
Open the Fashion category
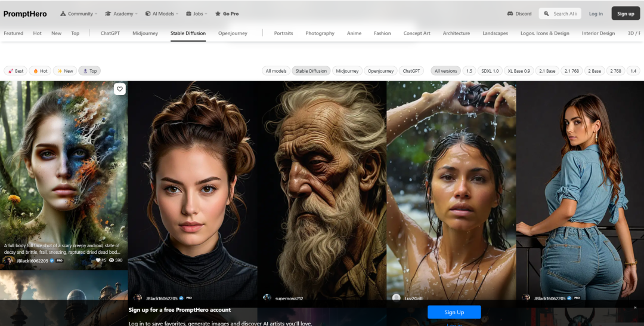pyautogui.click(x=382, y=33)
